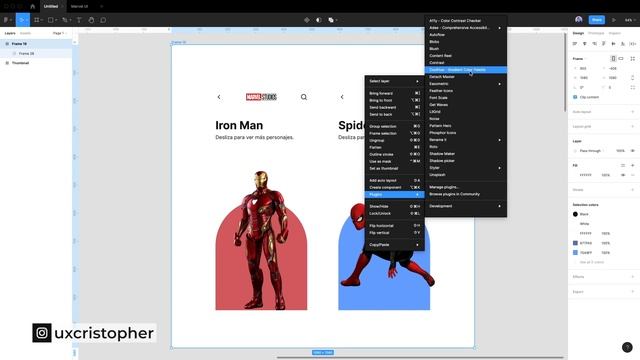Select the Rectangle shape tool

[51, 20]
